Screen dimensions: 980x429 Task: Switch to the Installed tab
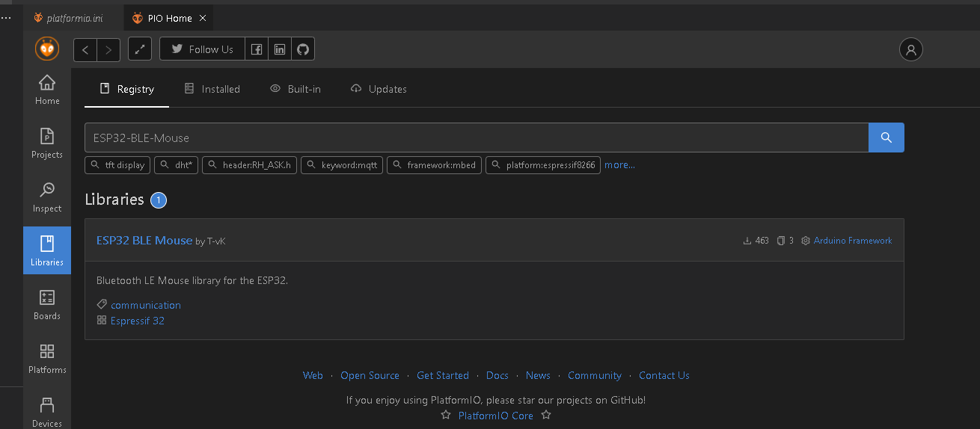pos(212,89)
